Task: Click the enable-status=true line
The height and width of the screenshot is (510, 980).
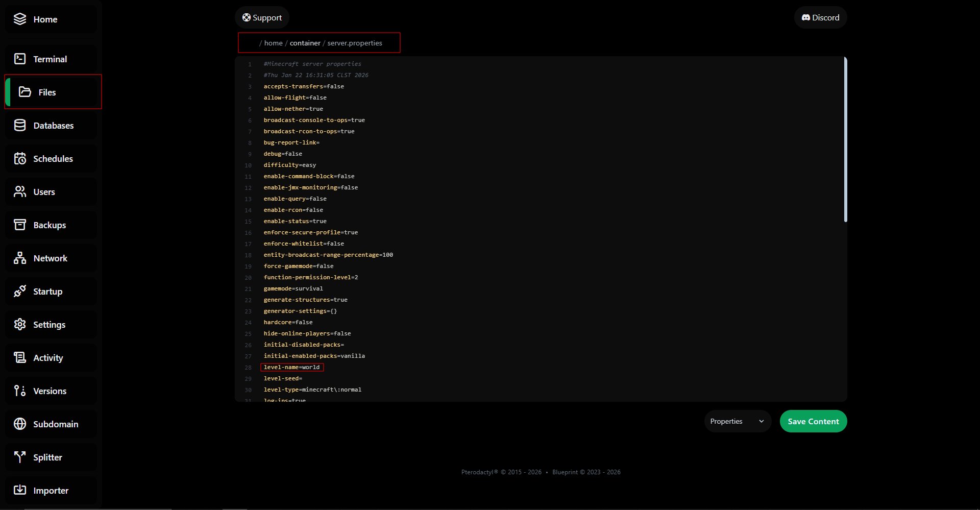Action: click(295, 221)
